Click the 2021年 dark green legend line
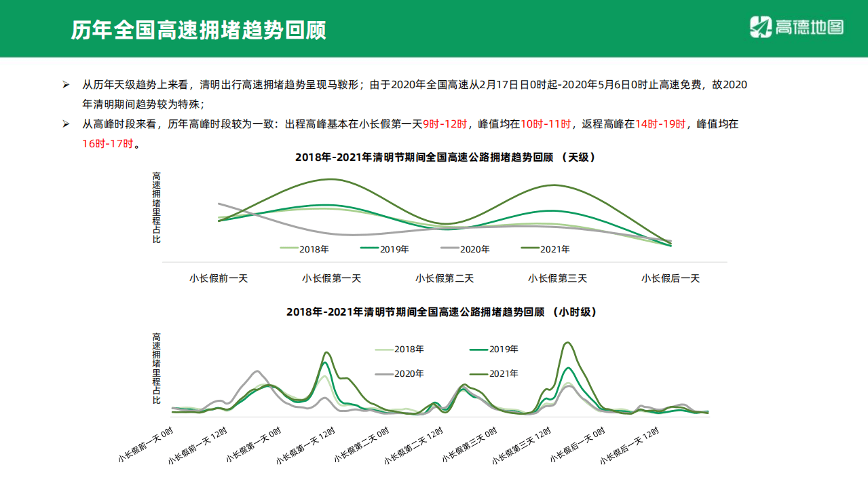The image size is (868, 488). pyautogui.click(x=529, y=249)
